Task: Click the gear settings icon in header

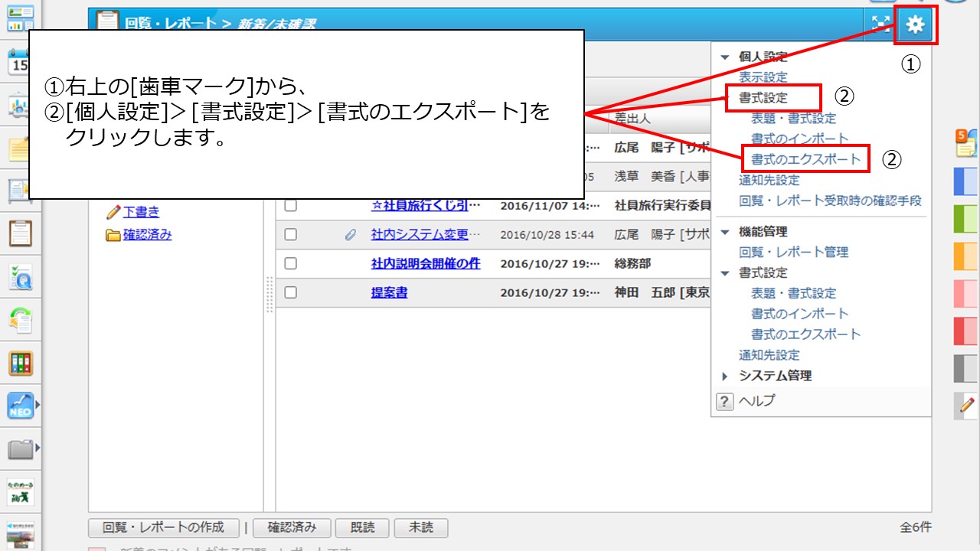Action: (915, 25)
